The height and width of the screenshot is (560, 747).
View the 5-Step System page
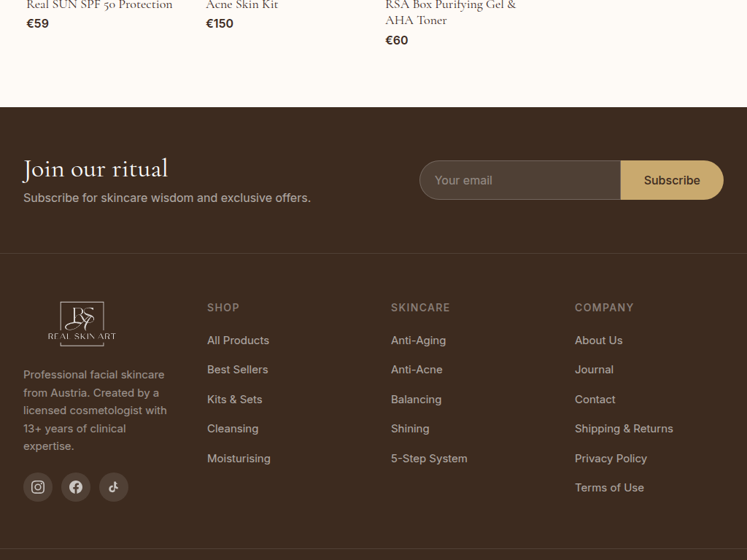pyautogui.click(x=429, y=459)
